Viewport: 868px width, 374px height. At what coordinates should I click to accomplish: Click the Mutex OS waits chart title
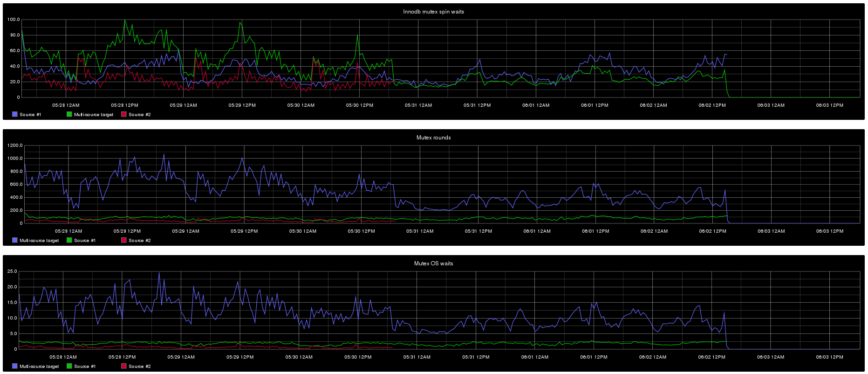pyautogui.click(x=433, y=263)
